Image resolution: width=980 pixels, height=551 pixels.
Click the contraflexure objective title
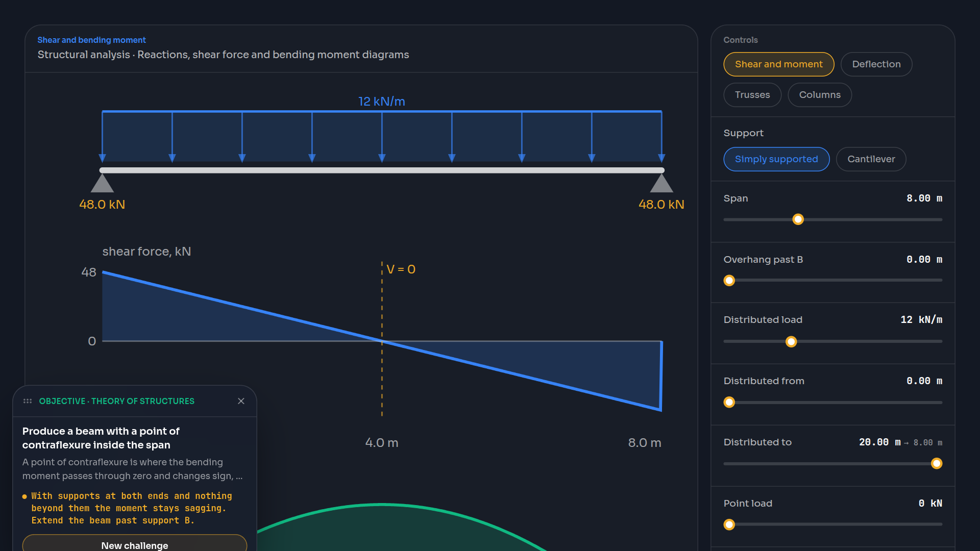(101, 438)
